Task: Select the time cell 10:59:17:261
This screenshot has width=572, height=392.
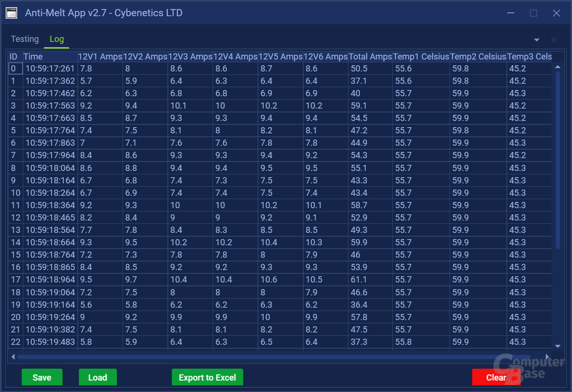Action: pyautogui.click(x=50, y=69)
